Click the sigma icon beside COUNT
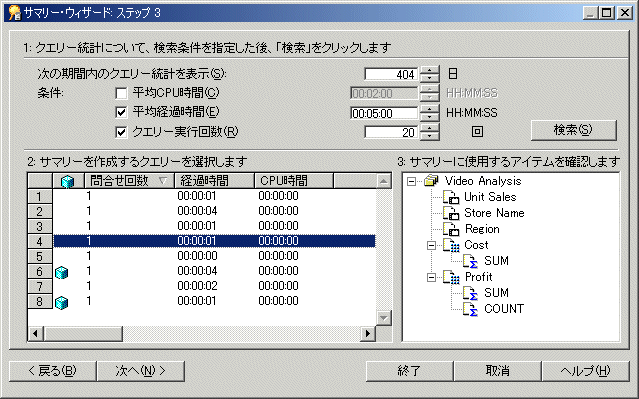639x399 pixels. tap(471, 309)
